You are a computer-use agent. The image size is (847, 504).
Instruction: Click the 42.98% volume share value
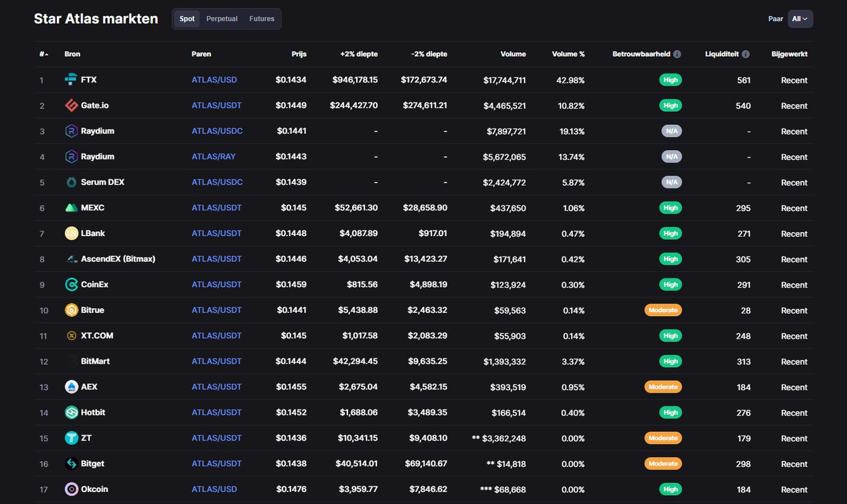click(571, 80)
